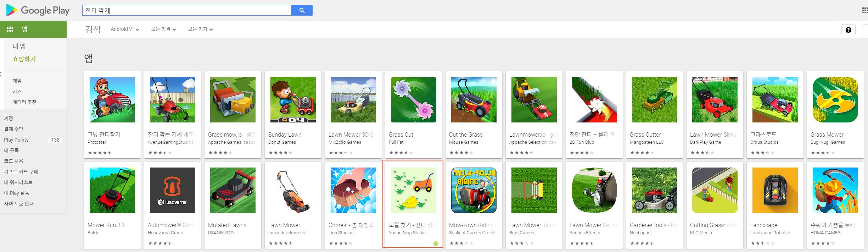Open 에디터 추천 in sidebar

[x=24, y=102]
